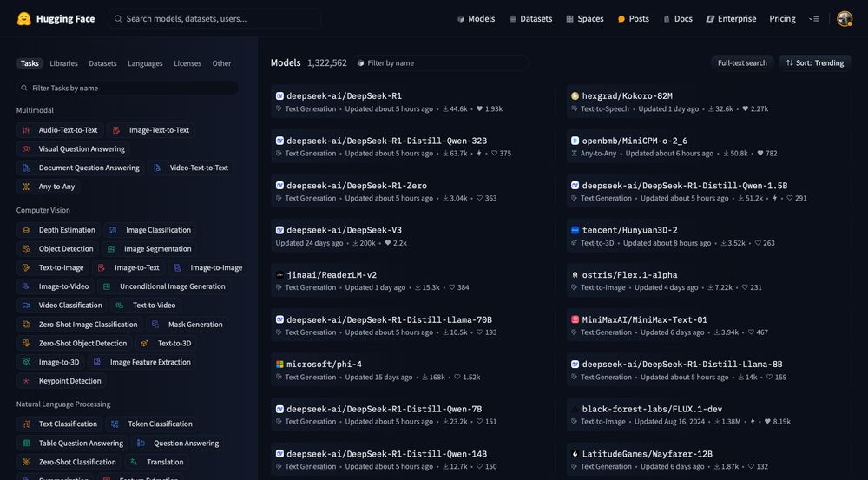The width and height of the screenshot is (868, 480).
Task: Click the Full-text search button
Action: [x=742, y=63]
